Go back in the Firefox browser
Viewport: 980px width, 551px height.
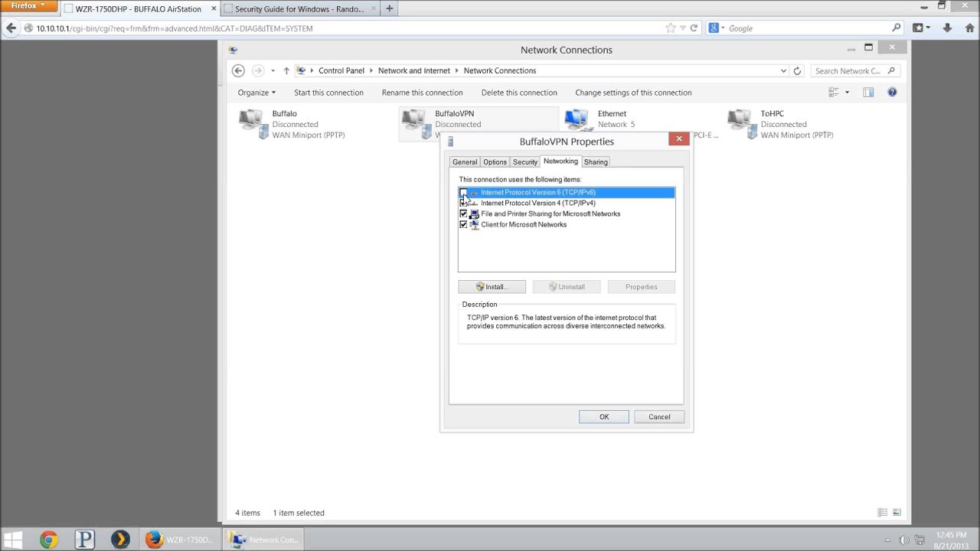[x=11, y=28]
